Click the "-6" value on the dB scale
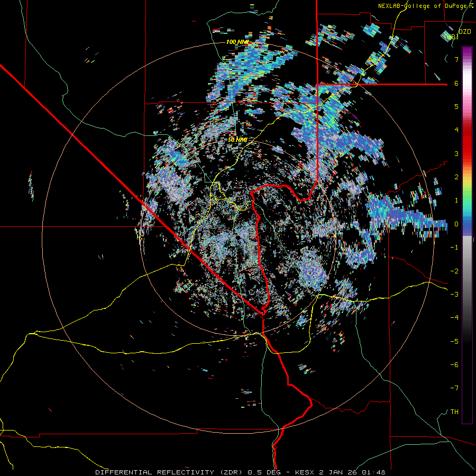The image size is (476, 476). pyautogui.click(x=454, y=365)
